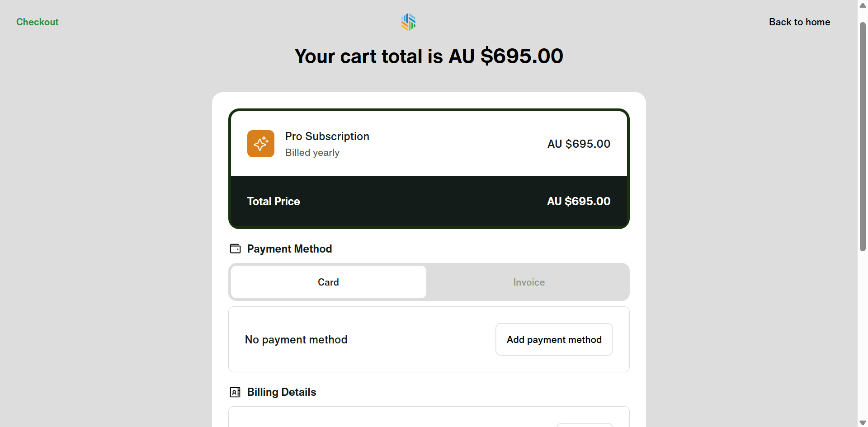868x427 pixels.
Task: Click the orange sparkle Pro Subscription icon
Action: (x=261, y=144)
